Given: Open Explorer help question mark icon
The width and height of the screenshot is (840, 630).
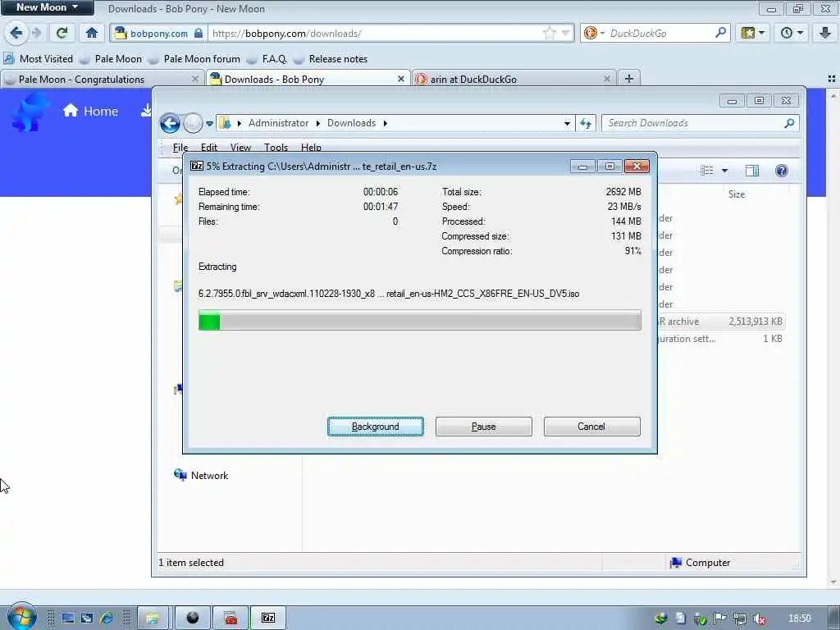Looking at the screenshot, I should pyautogui.click(x=782, y=171).
